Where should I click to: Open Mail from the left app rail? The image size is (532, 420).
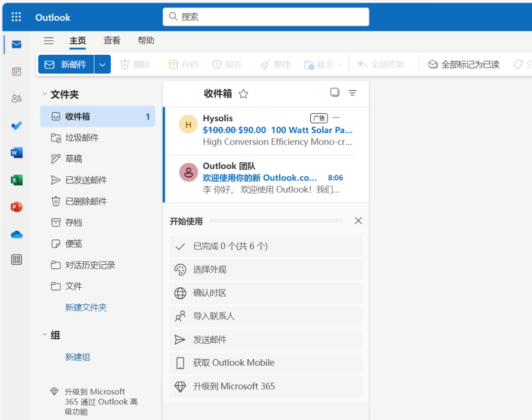[x=16, y=44]
